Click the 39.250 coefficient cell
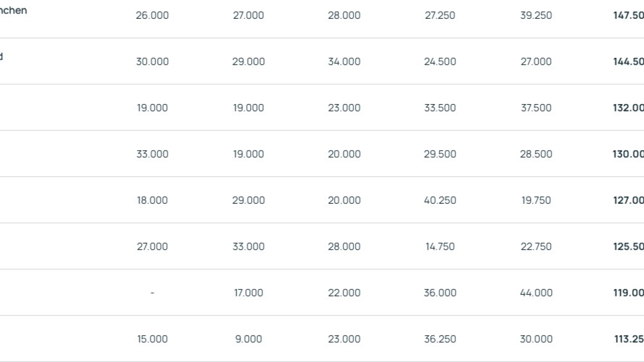Screen dimensions: 644x362 click(536, 16)
